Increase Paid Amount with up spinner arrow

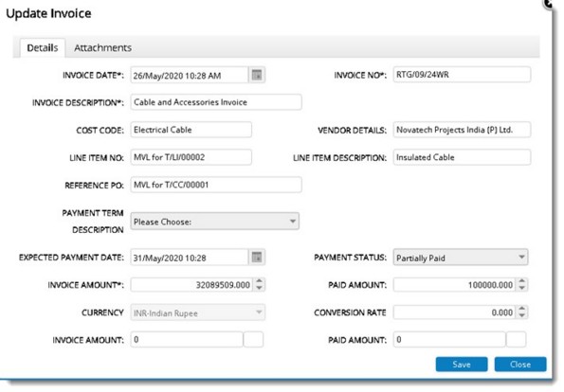[x=522, y=281]
